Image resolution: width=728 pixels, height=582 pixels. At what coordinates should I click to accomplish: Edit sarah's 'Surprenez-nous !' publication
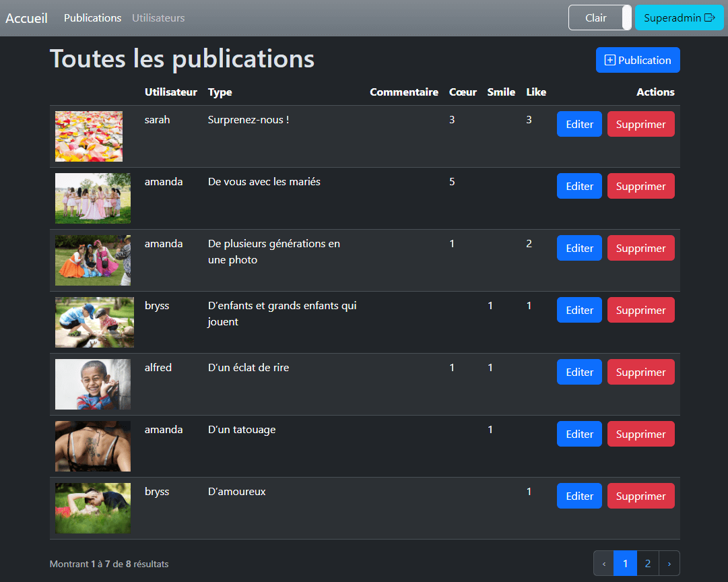pos(579,125)
